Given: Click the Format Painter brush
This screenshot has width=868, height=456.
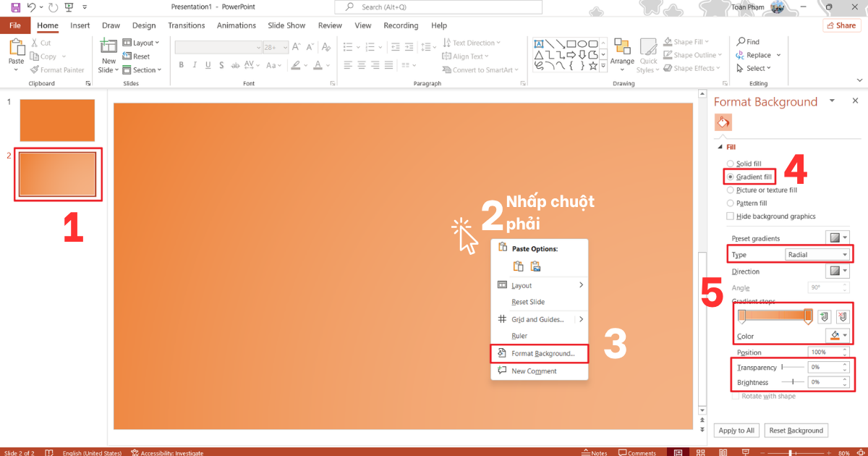Looking at the screenshot, I should (x=57, y=70).
